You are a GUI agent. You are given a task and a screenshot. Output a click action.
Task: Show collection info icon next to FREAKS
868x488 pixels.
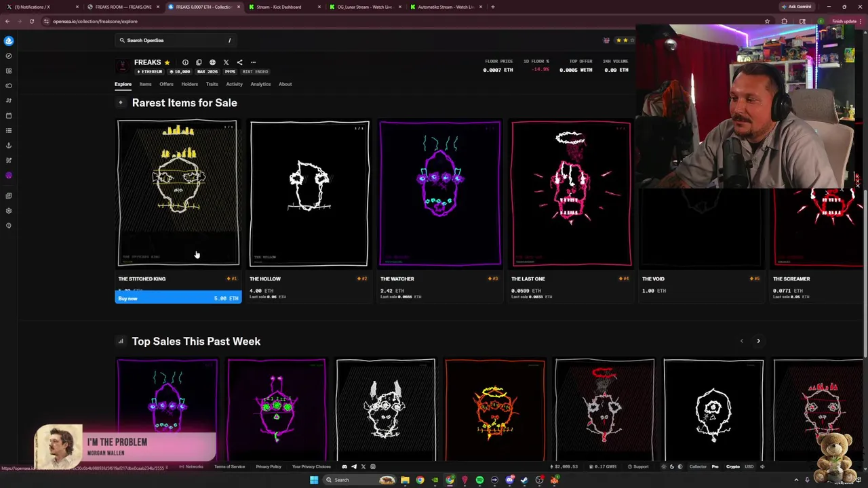pos(185,62)
